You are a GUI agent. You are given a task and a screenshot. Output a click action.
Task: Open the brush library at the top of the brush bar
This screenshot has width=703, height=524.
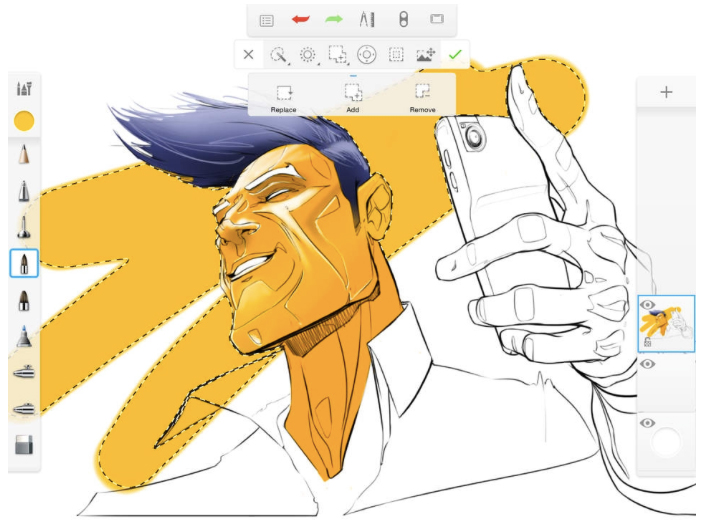click(x=24, y=88)
